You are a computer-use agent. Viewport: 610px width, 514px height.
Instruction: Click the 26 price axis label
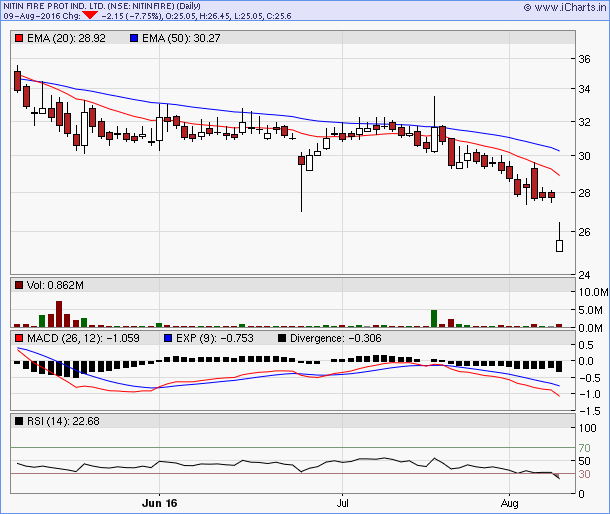click(584, 232)
